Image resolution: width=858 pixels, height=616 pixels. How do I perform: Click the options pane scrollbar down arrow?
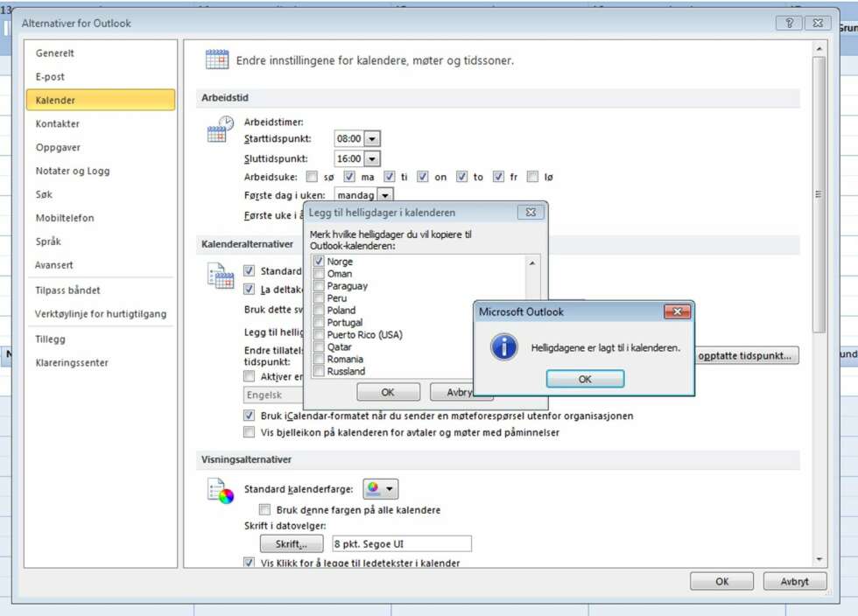(x=819, y=559)
